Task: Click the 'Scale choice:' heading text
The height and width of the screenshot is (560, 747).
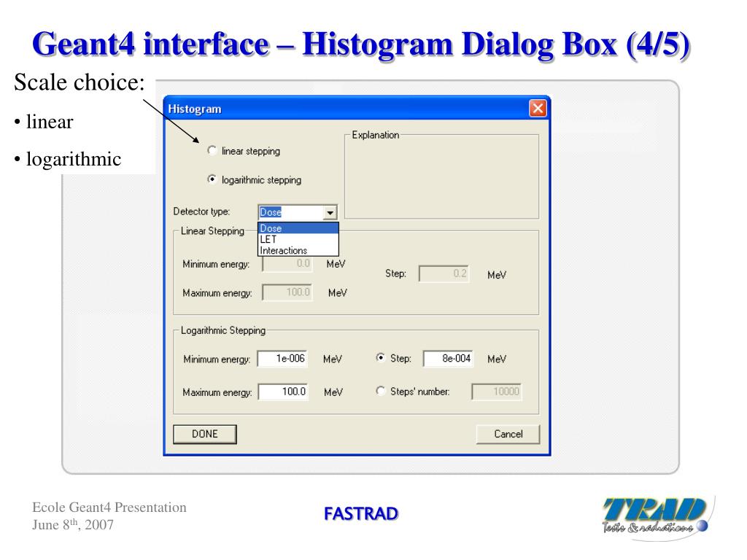Action: (79, 82)
